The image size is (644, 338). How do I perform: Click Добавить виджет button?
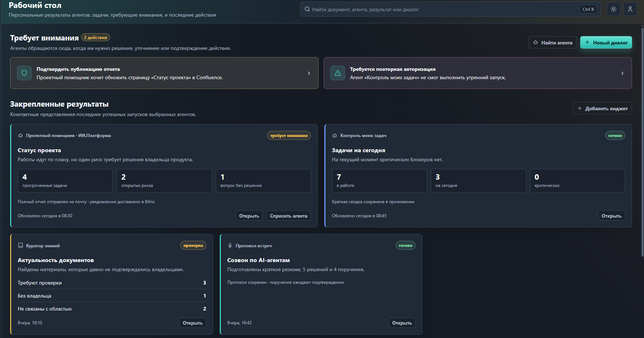coord(602,108)
